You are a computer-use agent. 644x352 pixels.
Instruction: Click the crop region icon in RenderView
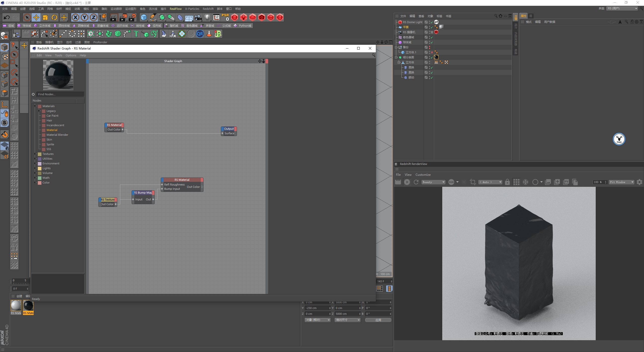click(x=473, y=182)
